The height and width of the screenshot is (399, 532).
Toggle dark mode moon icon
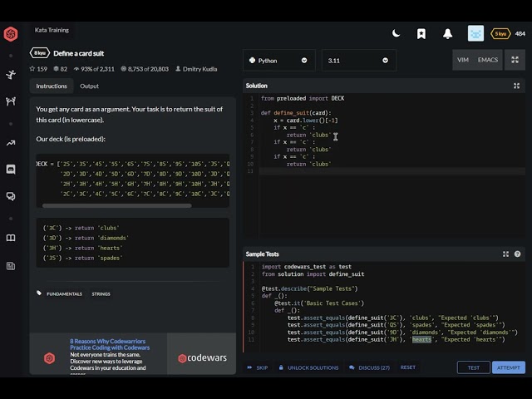[396, 33]
